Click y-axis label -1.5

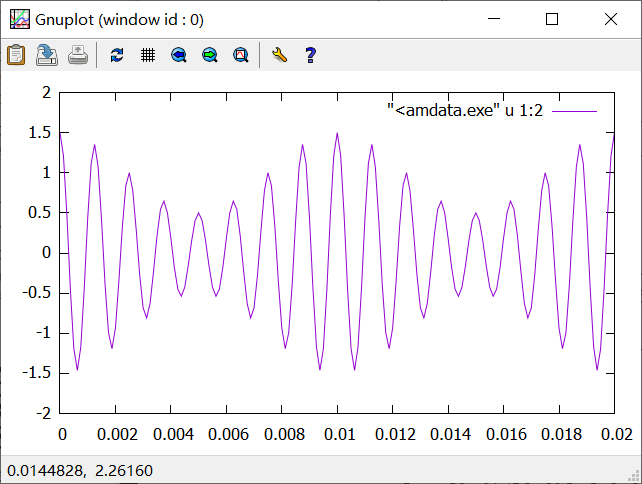pyautogui.click(x=36, y=373)
